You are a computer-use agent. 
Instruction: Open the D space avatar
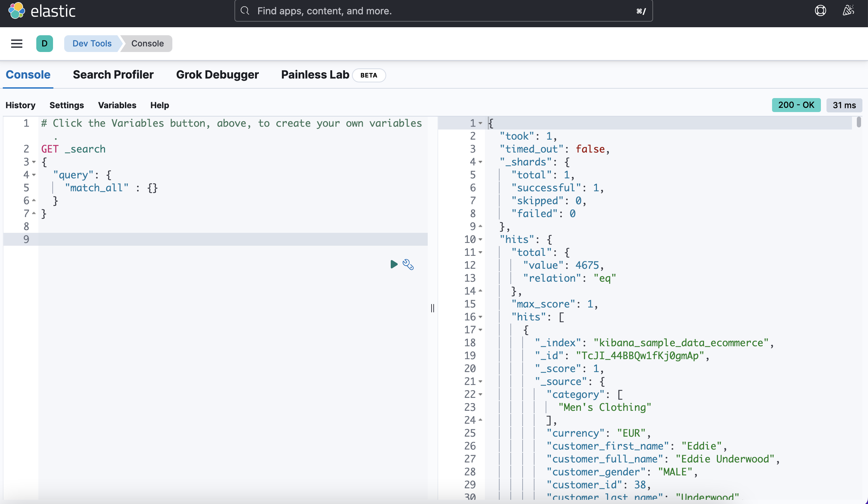[x=45, y=44]
